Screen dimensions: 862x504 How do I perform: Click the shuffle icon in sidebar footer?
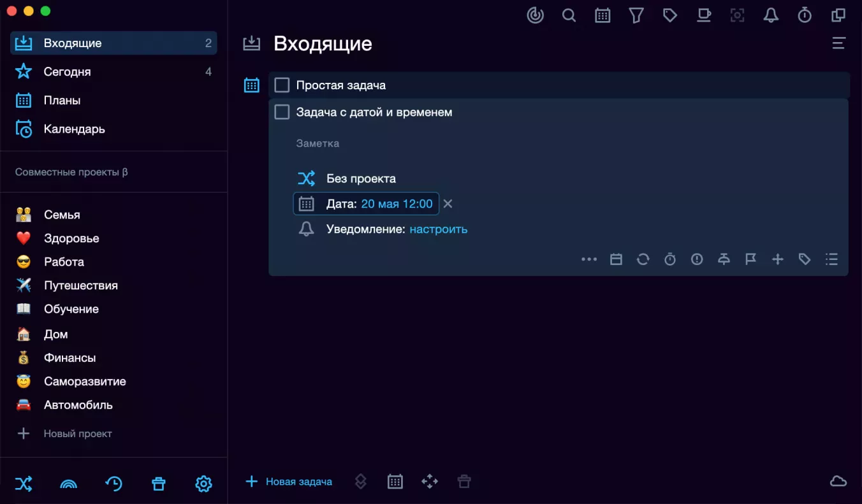tap(24, 484)
